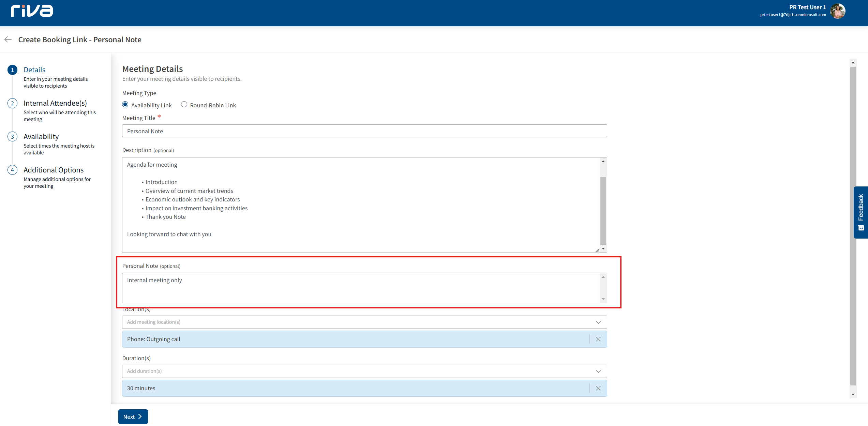Go to Additional Options step
Image resolution: width=868 pixels, height=426 pixels.
coord(54,170)
